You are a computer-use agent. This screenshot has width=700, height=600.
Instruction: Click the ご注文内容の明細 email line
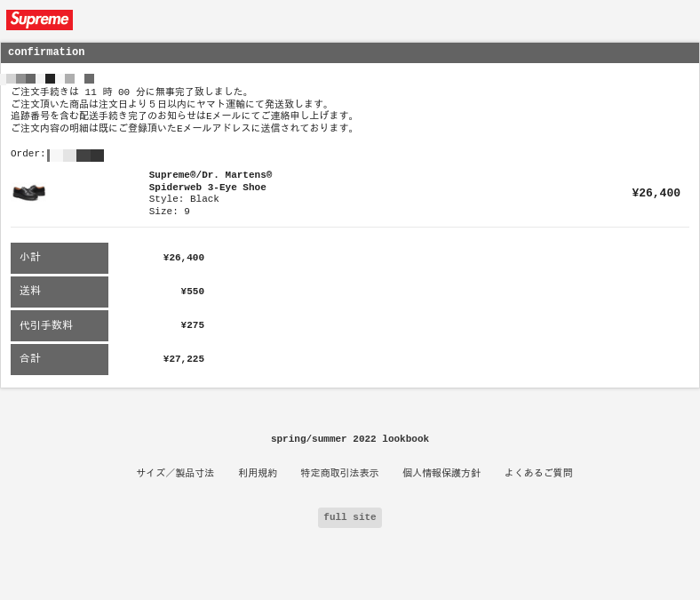(x=183, y=128)
